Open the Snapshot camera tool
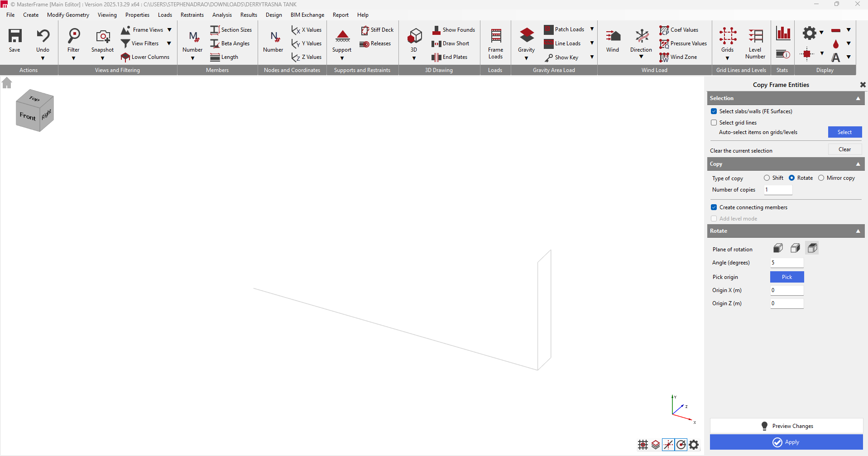 [103, 36]
